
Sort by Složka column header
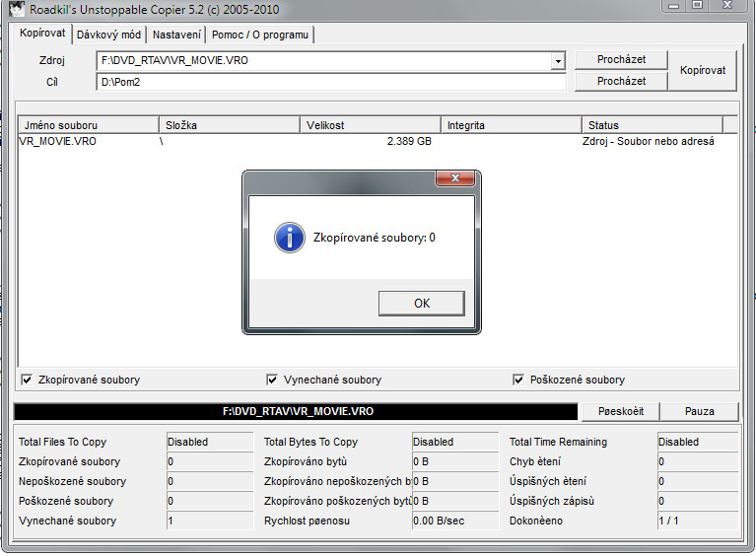(230, 125)
